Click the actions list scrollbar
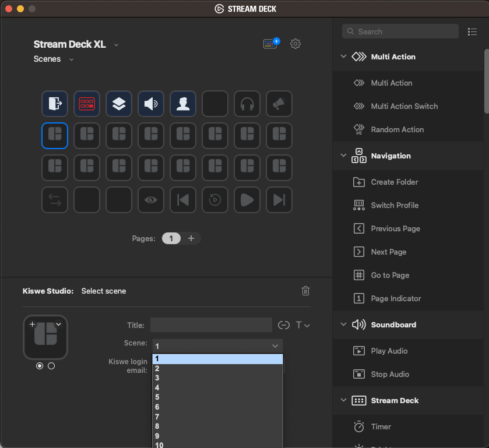The width and height of the screenshot is (489, 448). coord(486,81)
